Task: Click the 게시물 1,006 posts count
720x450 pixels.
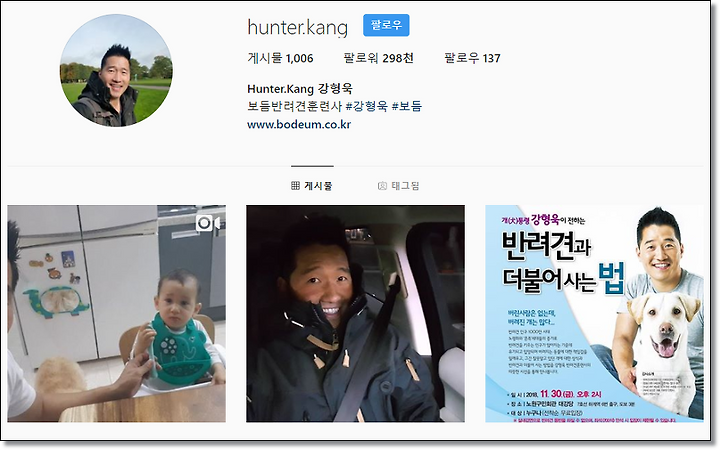Action: pyautogui.click(x=280, y=58)
